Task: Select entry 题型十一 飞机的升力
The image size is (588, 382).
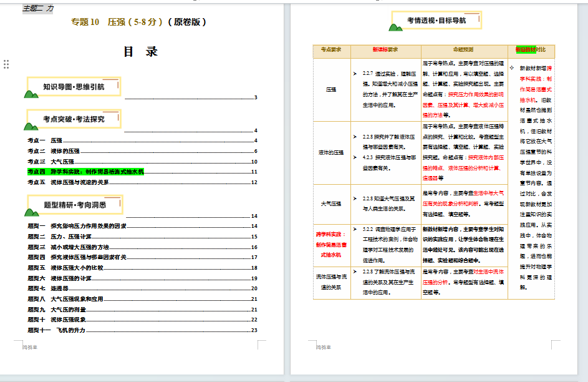Action: 142,330
